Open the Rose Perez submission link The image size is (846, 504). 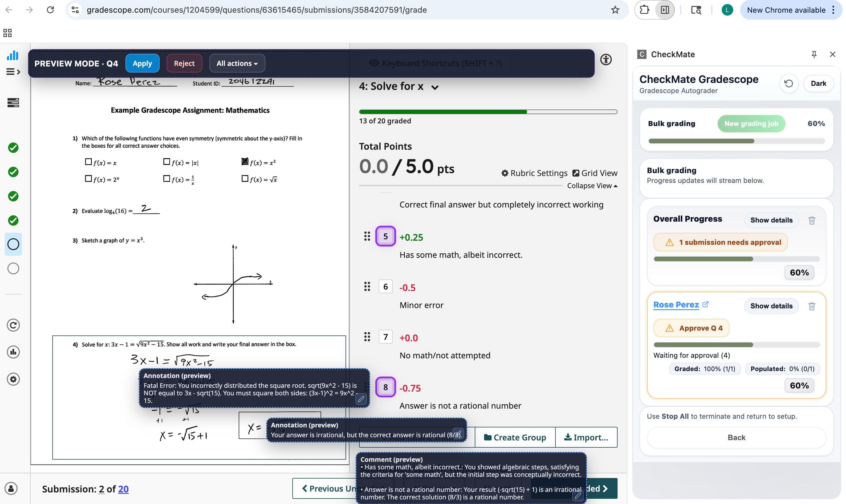[676, 305]
